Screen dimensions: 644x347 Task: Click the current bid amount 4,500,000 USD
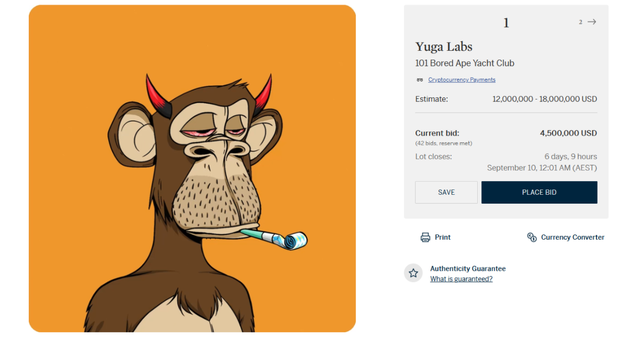568,133
